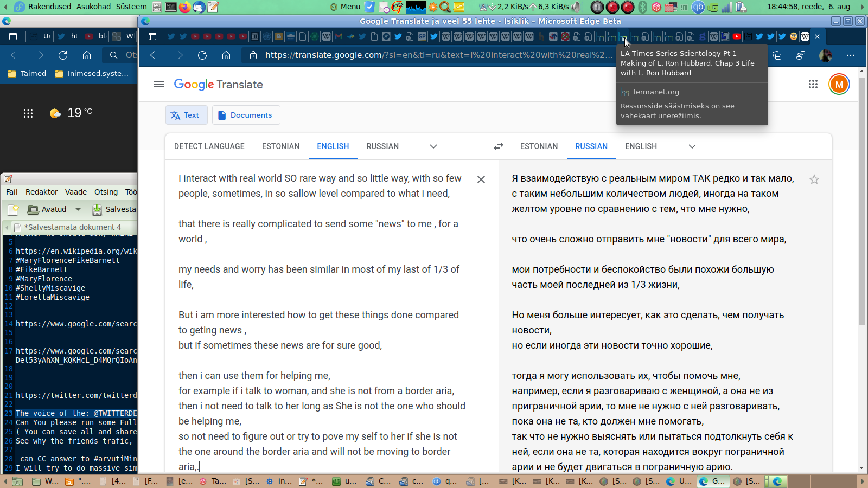Open the Süsteem system menu
Screen dimensions: 868x488
[131, 7]
